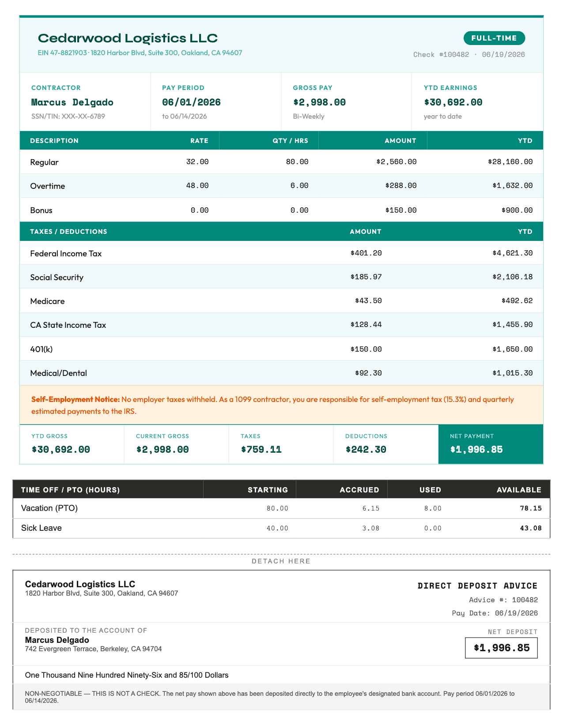This screenshot has width=563, height=728.
Task: Select the 401(k) label
Action: (42, 349)
